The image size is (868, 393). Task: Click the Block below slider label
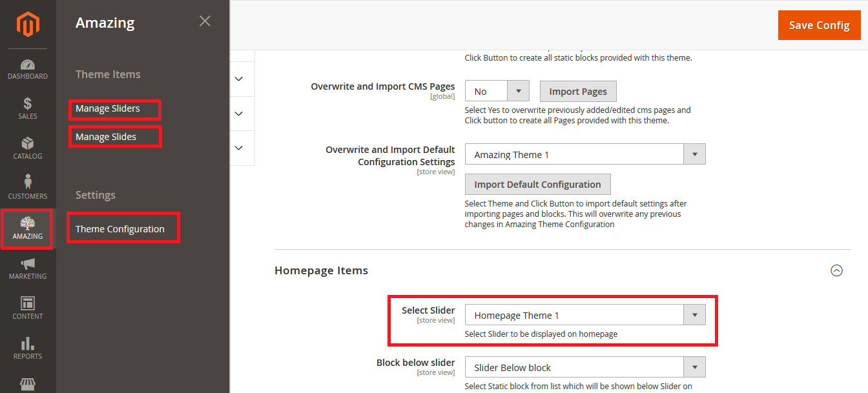click(x=416, y=363)
